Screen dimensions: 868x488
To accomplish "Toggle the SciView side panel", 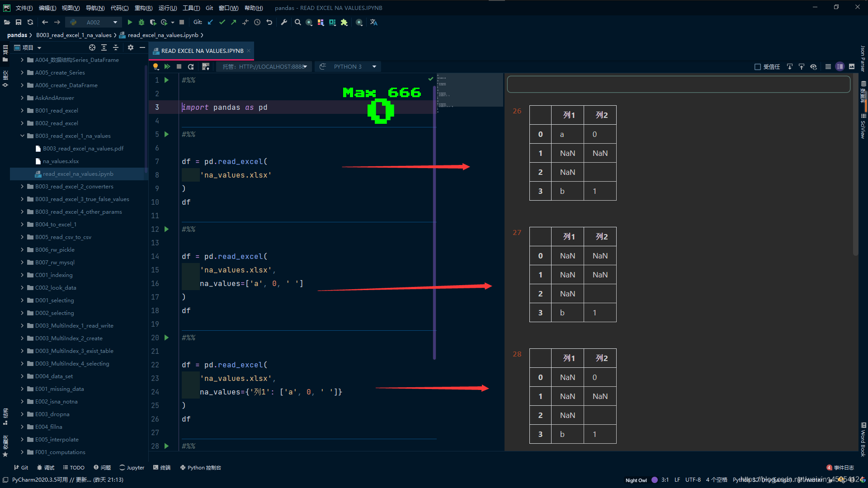I will tap(863, 126).
